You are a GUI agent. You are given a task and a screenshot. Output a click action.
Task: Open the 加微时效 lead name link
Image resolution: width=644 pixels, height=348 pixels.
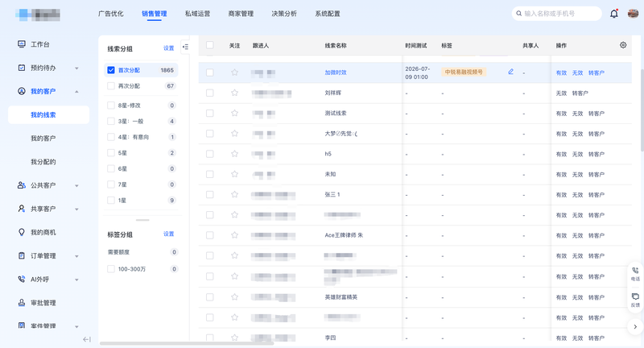tap(336, 72)
